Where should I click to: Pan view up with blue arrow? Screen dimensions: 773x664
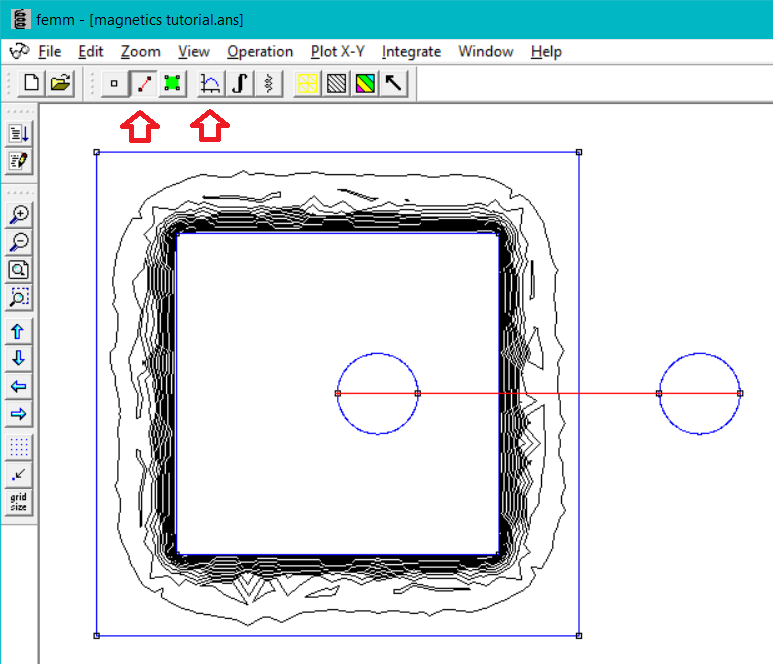tap(19, 331)
